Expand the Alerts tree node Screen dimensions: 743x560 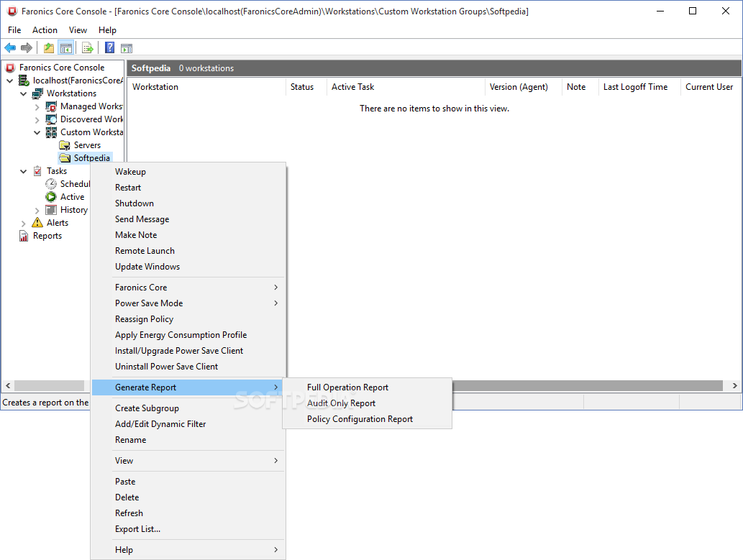pyautogui.click(x=23, y=223)
